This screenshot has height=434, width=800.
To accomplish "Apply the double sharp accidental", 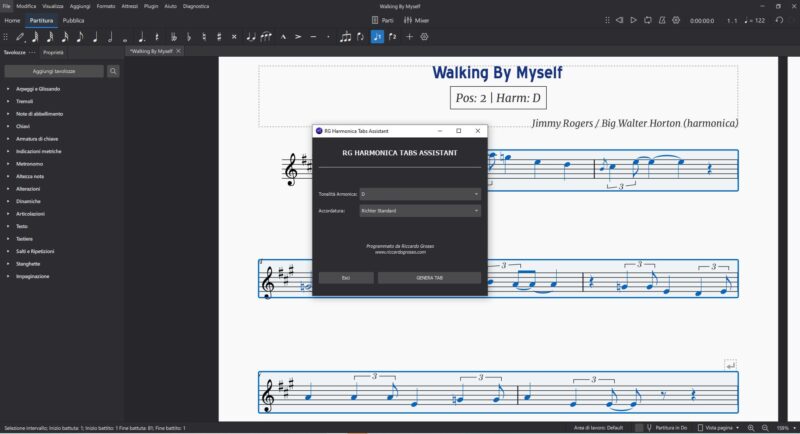I will pos(234,37).
